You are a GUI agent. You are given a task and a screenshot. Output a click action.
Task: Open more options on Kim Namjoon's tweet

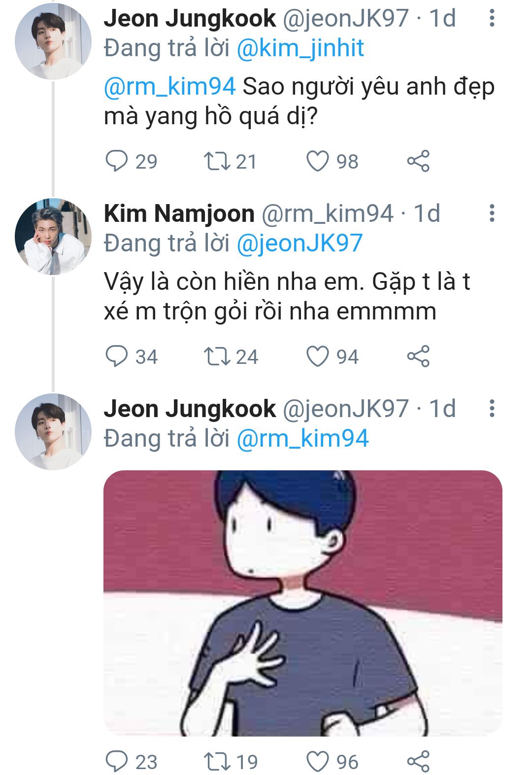(x=491, y=213)
